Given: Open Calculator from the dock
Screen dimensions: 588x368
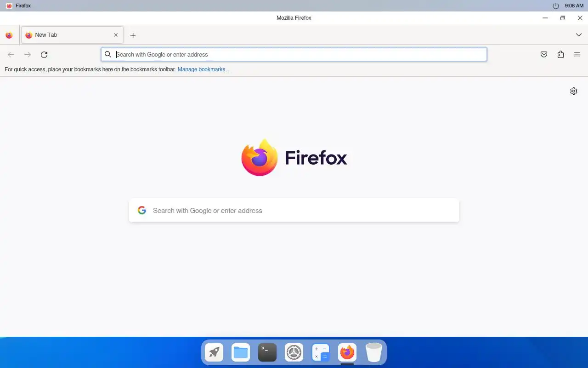Looking at the screenshot, I should pyautogui.click(x=321, y=353).
